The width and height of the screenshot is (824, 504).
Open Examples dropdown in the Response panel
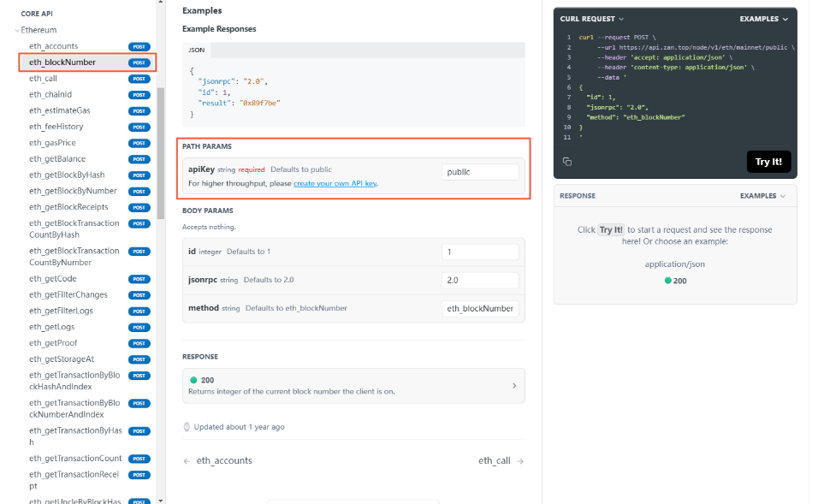763,196
